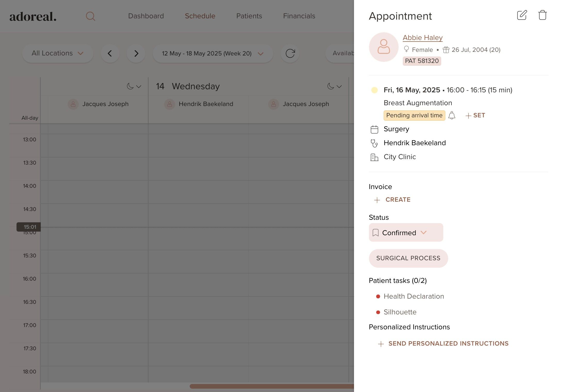Click the refresh schedule icon
This screenshot has height=392, width=563.
290,53
